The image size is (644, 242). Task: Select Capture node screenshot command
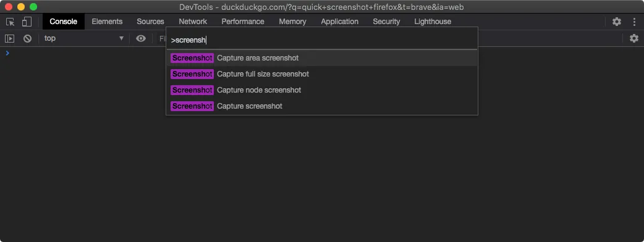[321, 90]
